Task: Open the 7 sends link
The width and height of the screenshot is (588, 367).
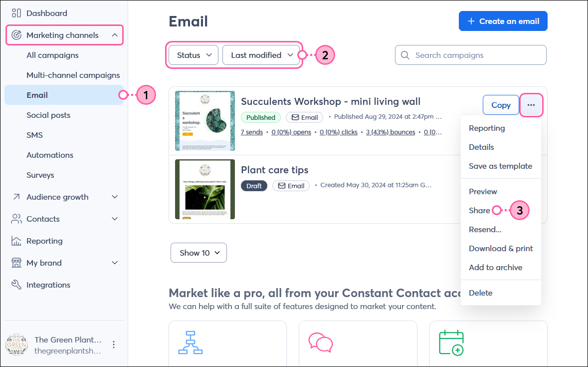Action: (x=252, y=132)
